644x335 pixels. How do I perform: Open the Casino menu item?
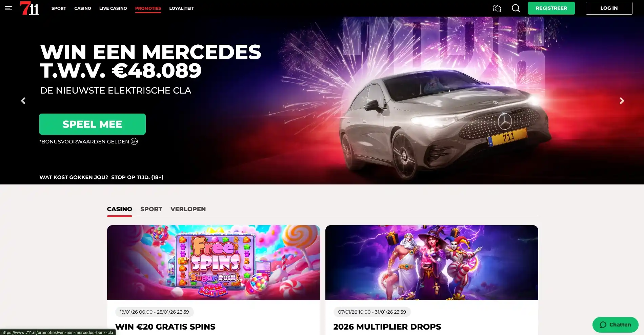coord(83,8)
